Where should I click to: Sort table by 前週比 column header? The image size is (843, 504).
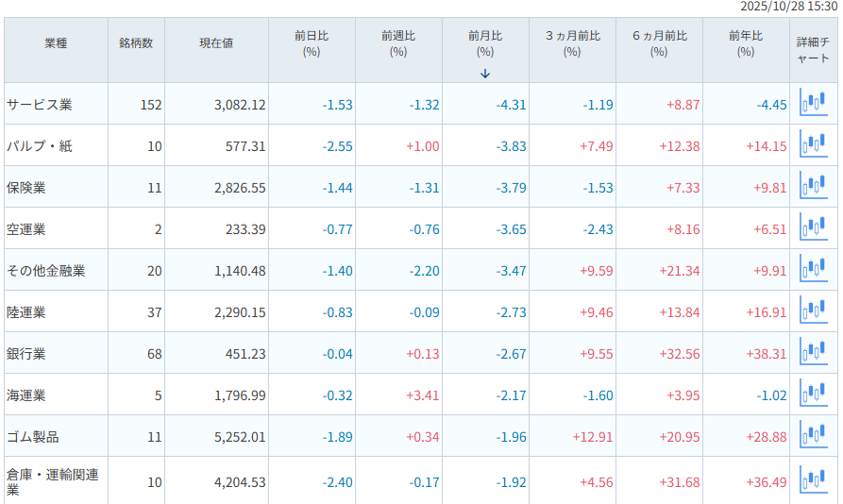pyautogui.click(x=398, y=43)
